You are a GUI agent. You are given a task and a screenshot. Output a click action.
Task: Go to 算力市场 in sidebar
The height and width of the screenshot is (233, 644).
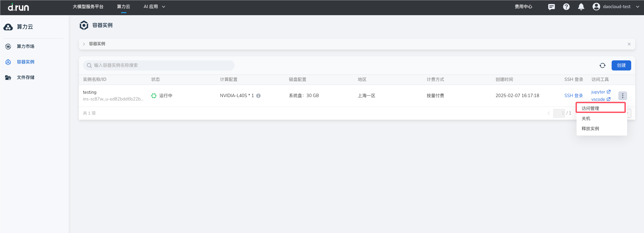[26, 47]
